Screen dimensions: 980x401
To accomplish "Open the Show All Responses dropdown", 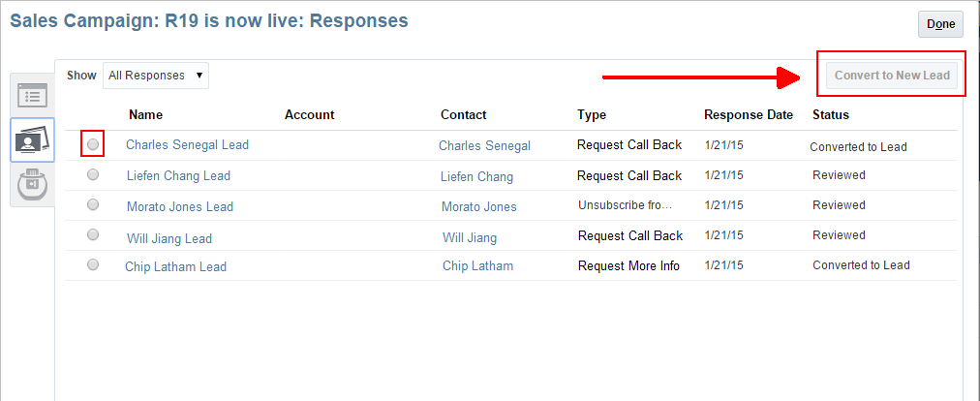I will point(156,76).
